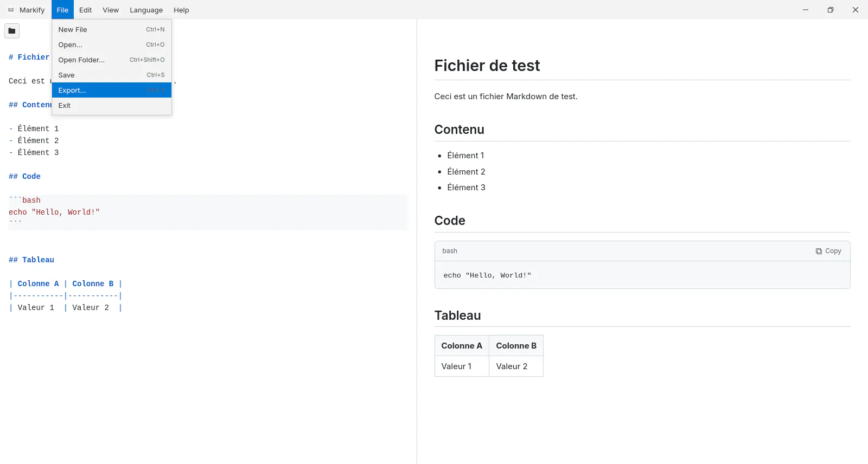This screenshot has width=868, height=464.
Task: Click the '- Élément 2' line in the editor
Action: [x=34, y=140]
